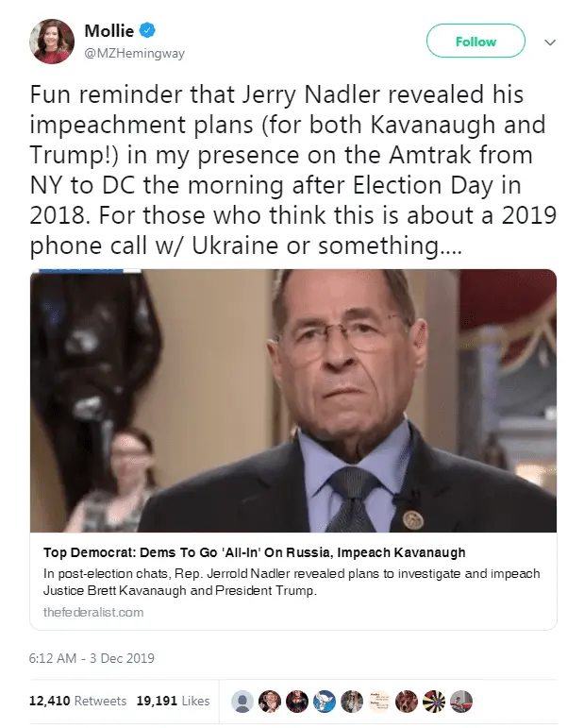Click the article description about Rep. Nadler

pyautogui.click(x=283, y=583)
